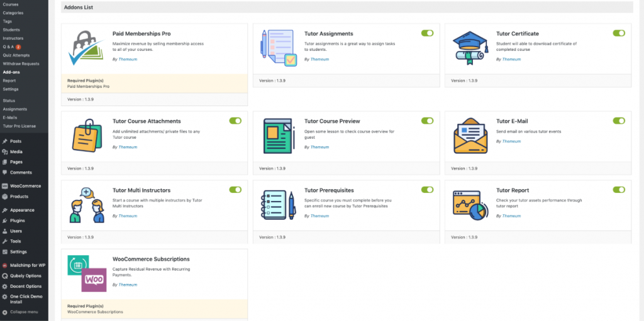This screenshot has width=644, height=321.
Task: Turn off Tutor Course Preview toggle
Action: click(x=427, y=121)
